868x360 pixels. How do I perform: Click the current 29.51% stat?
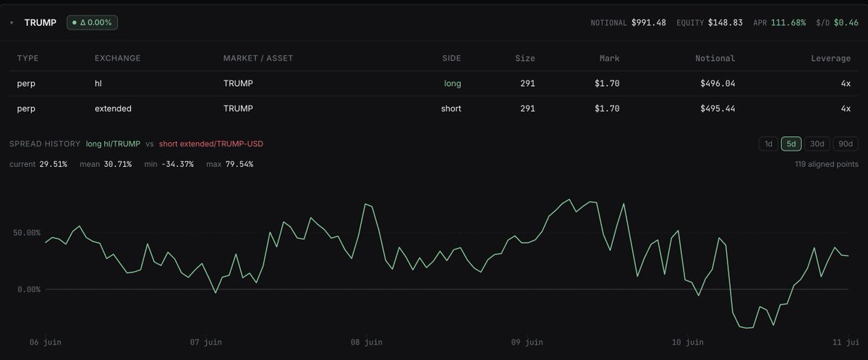click(x=38, y=164)
